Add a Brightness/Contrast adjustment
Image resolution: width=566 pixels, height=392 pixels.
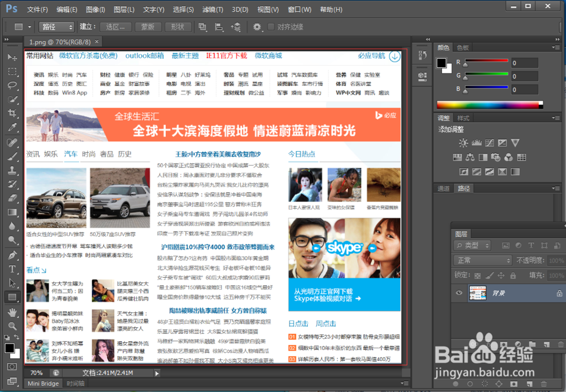464,143
